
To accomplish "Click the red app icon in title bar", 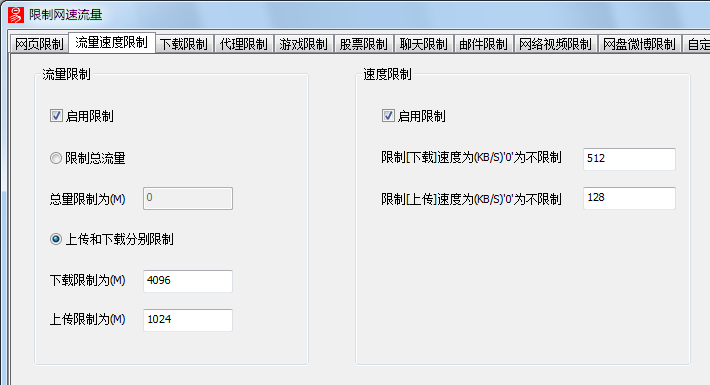I will click(x=16, y=14).
